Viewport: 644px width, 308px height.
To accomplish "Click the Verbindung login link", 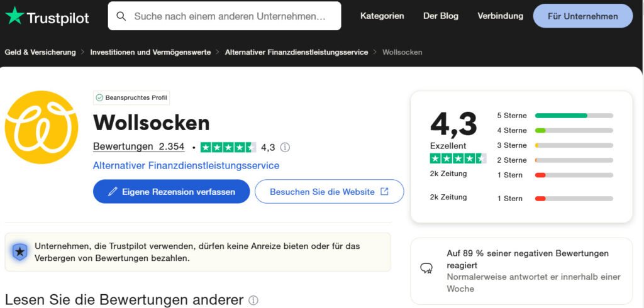I will click(500, 16).
